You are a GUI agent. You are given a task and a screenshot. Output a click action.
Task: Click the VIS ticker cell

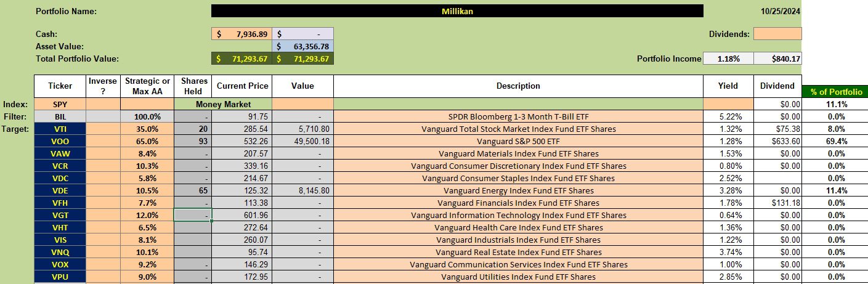tap(60, 240)
